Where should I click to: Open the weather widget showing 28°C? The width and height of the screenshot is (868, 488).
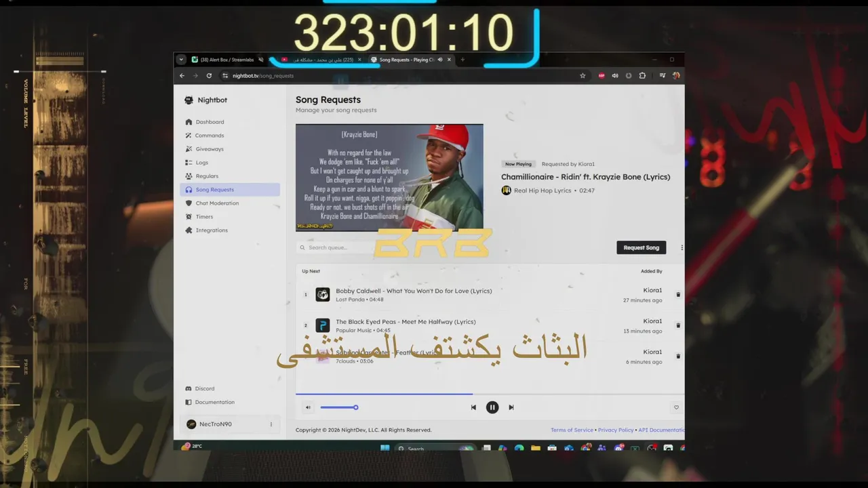[191, 446]
